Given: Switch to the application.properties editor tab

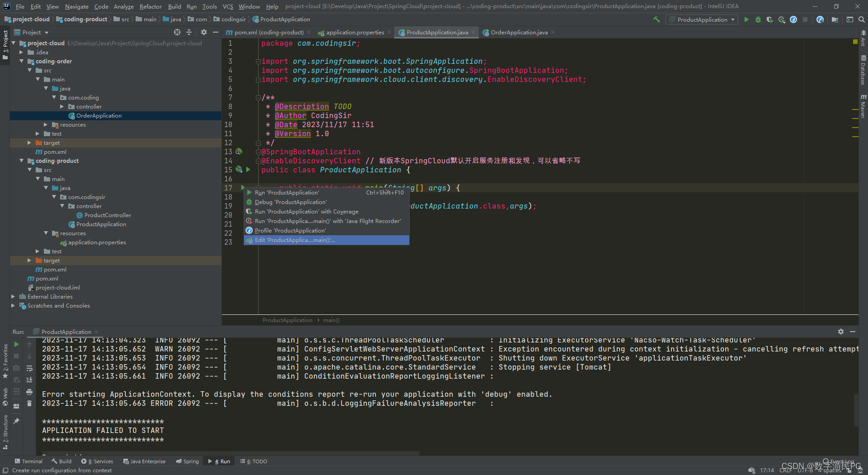Looking at the screenshot, I should click(x=355, y=32).
